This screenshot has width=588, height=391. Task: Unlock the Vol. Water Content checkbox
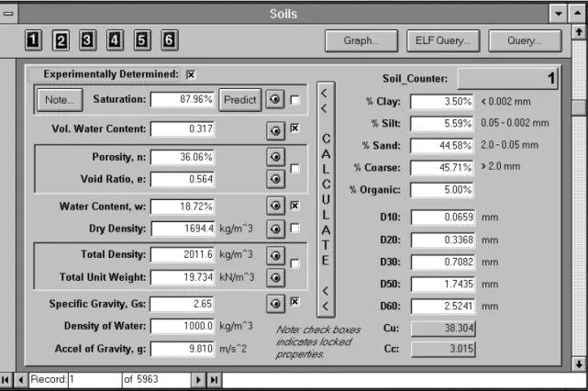tap(295, 128)
